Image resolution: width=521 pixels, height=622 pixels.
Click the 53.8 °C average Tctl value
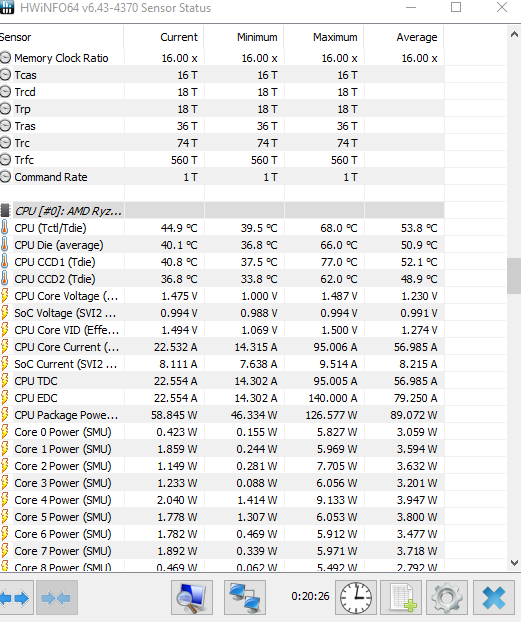pyautogui.click(x=419, y=228)
